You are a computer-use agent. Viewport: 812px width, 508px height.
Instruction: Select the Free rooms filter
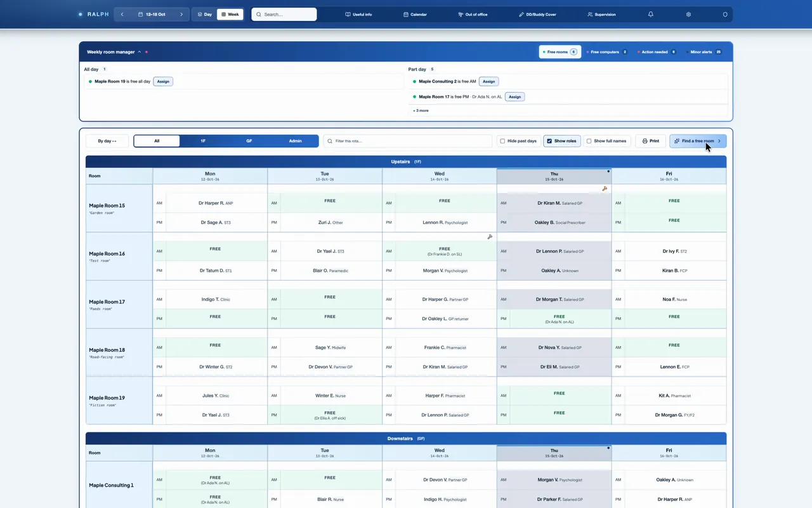(x=560, y=52)
